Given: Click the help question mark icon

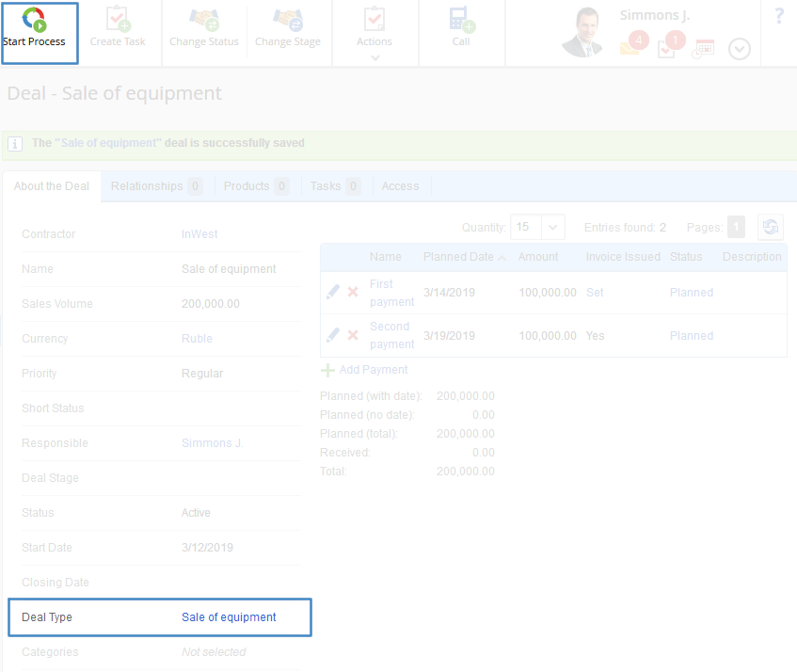Looking at the screenshot, I should click(x=779, y=16).
